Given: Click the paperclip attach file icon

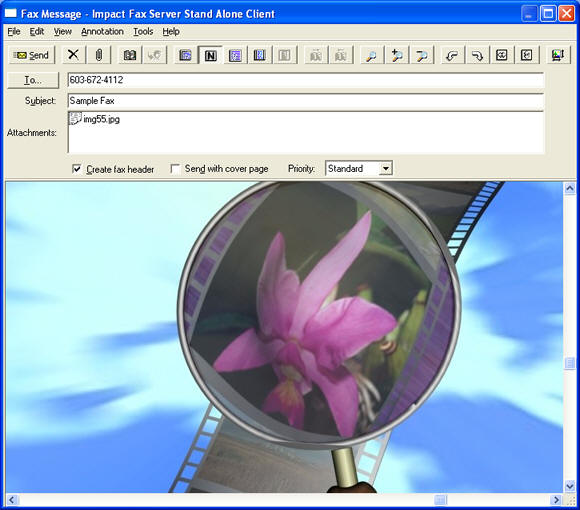Looking at the screenshot, I should [98, 55].
